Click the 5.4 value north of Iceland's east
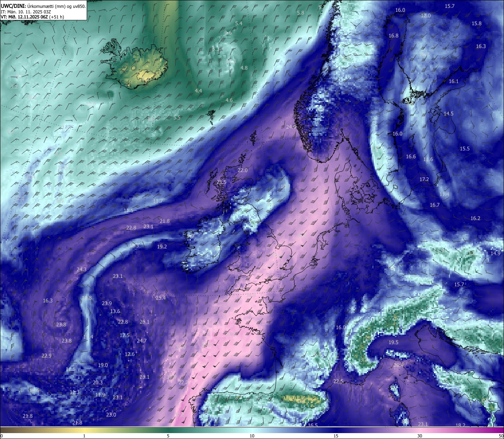The height and width of the screenshot is (439, 504). tap(239, 23)
